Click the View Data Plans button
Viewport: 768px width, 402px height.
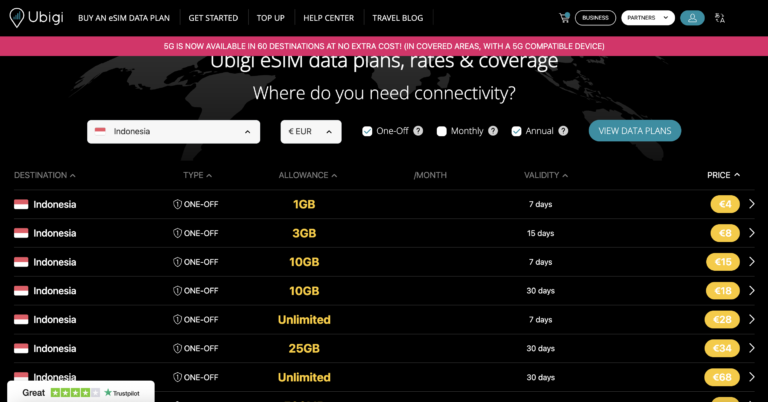click(x=634, y=131)
